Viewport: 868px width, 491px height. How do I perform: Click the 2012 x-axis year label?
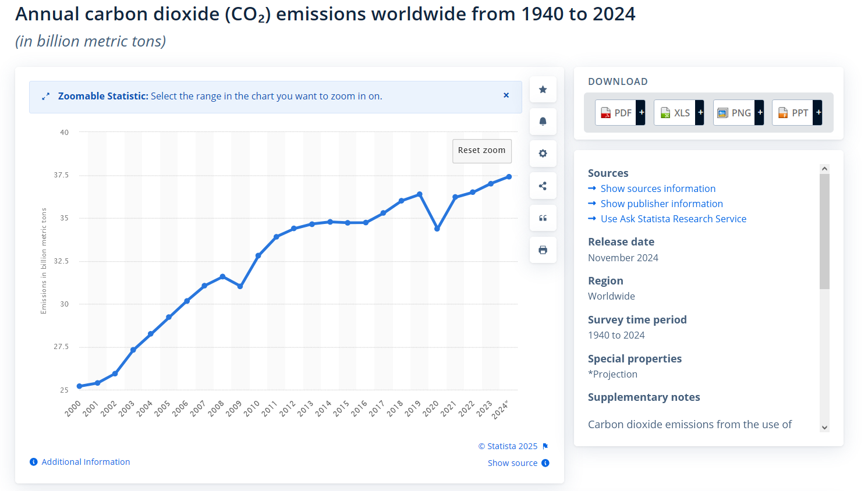(x=288, y=408)
